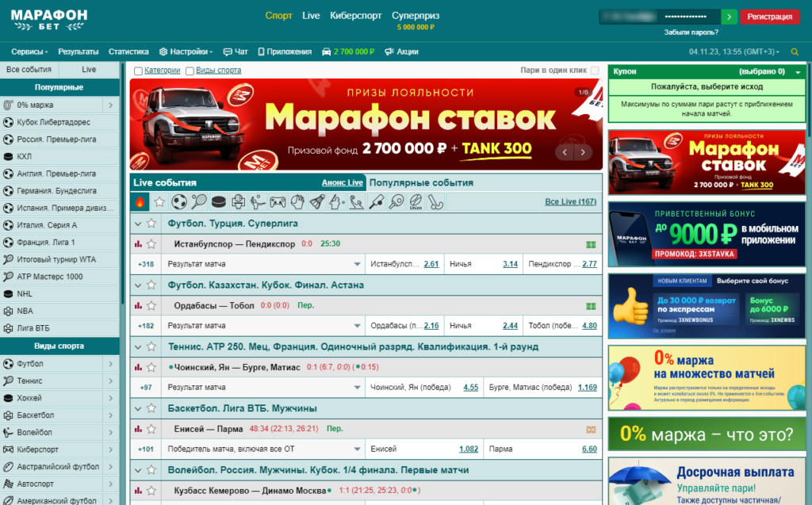Image resolution: width=812 pixels, height=505 pixels.
Task: Open the GMT+3 time zone dropdown
Action: click(x=734, y=52)
